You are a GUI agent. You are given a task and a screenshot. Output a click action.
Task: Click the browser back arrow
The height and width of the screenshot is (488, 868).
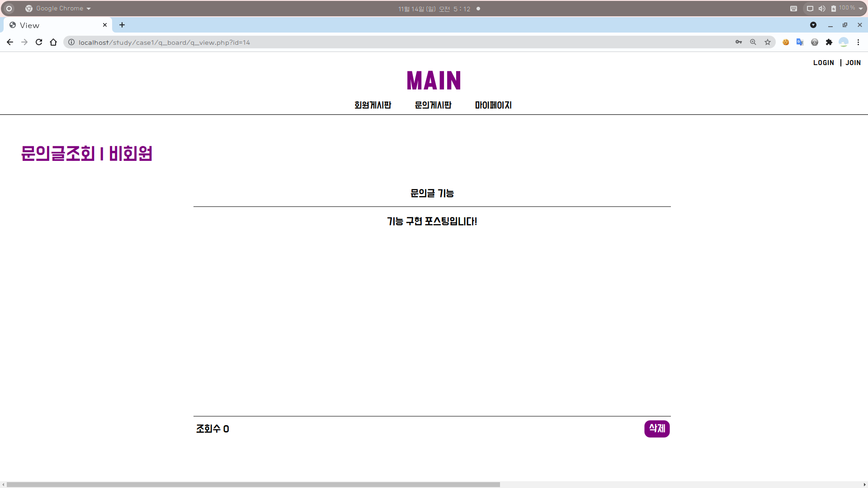(10, 42)
